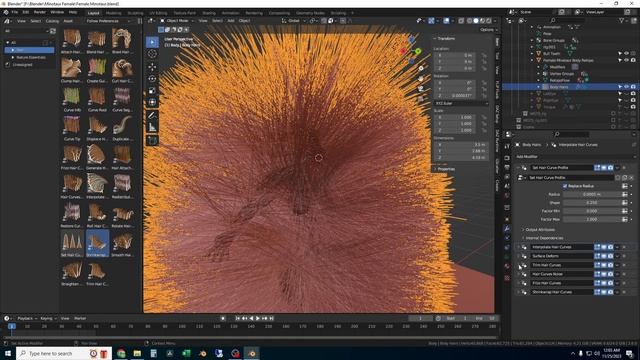Select the Scale tool in viewport toolbar
Image resolution: width=640 pixels, height=360 pixels.
[x=152, y=91]
